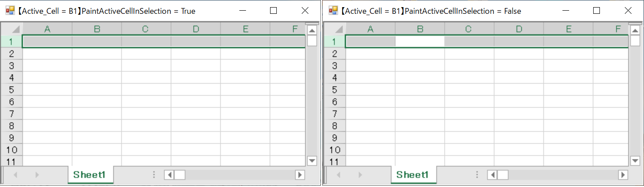Viewport: 644px width, 187px height.
Task: Click tab strip splitter dots in True window
Action: coord(154,175)
